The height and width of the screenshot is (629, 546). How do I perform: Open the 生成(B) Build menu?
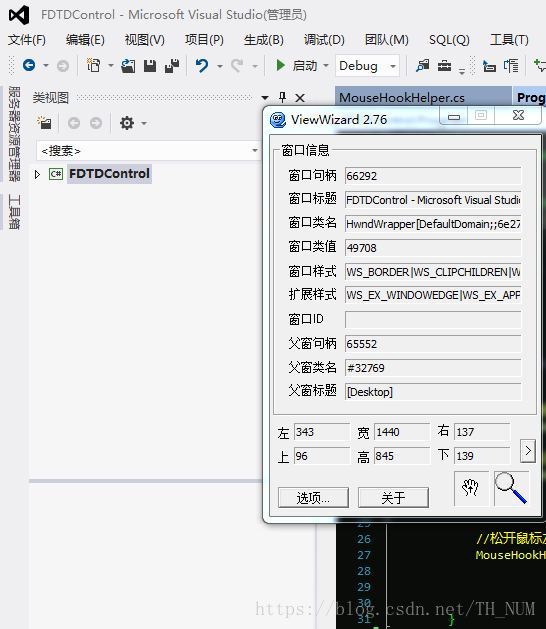pos(264,40)
